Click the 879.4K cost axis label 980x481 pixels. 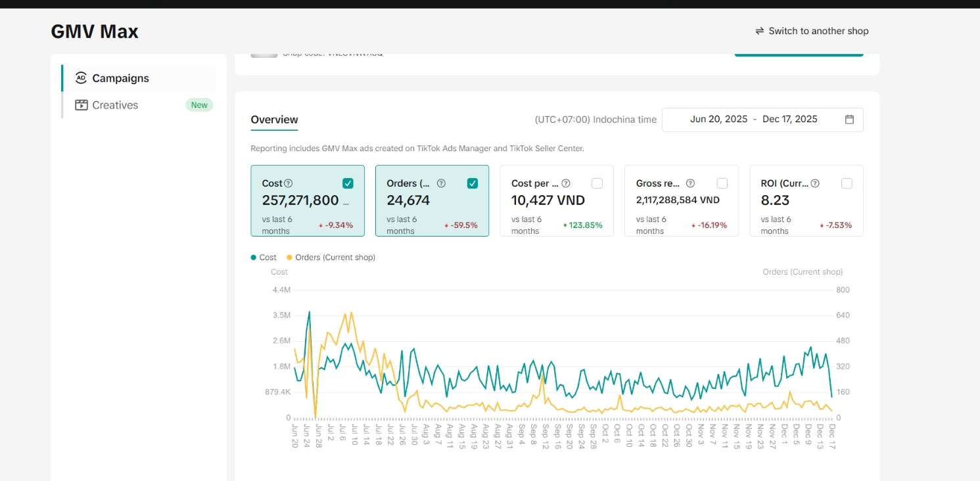click(277, 392)
